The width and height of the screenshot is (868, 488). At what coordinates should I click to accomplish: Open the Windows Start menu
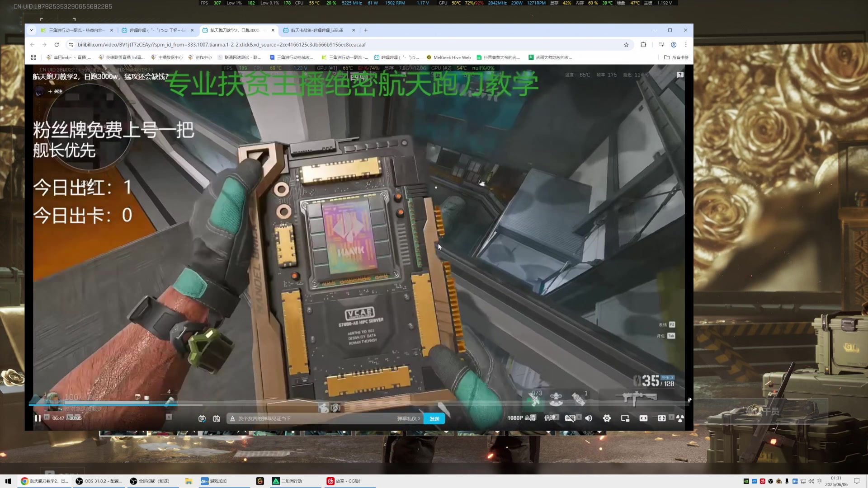click(8, 481)
